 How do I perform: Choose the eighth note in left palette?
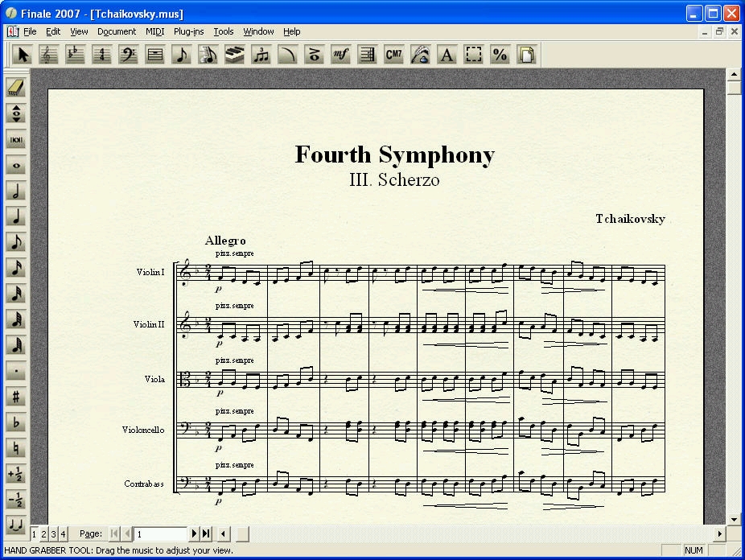(16, 243)
